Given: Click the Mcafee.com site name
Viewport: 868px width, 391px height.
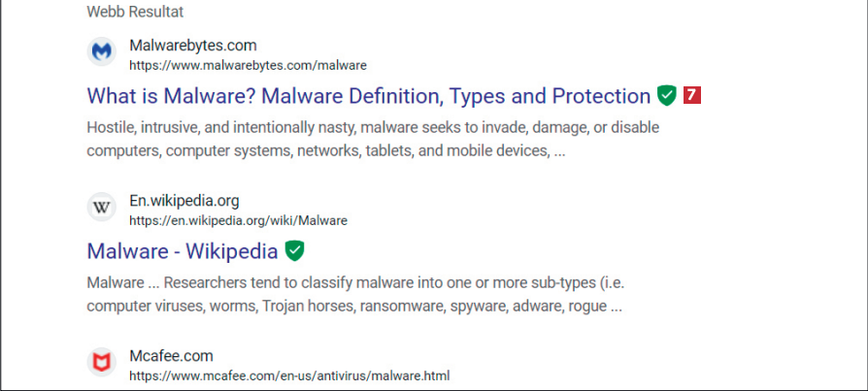Looking at the screenshot, I should click(171, 356).
